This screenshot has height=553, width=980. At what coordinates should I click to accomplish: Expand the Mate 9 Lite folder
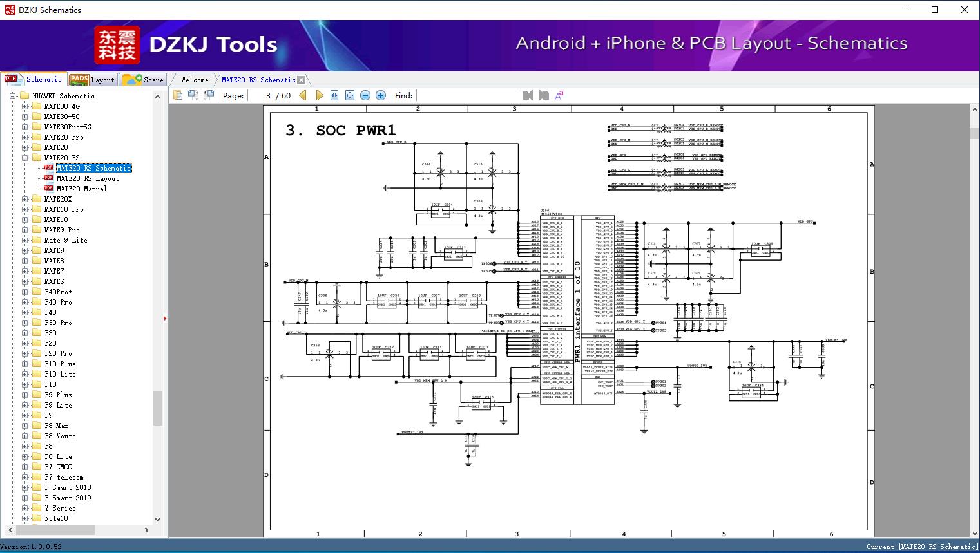coord(24,240)
